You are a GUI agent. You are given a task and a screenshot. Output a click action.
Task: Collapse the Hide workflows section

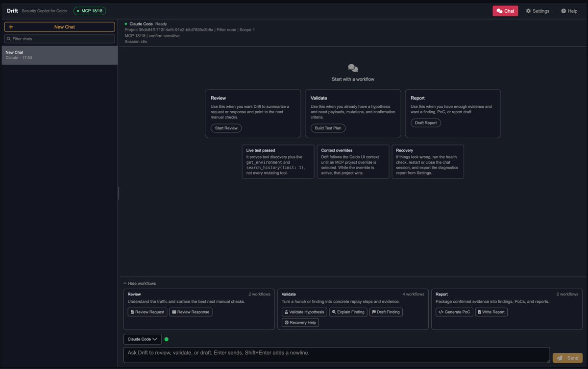(140, 283)
